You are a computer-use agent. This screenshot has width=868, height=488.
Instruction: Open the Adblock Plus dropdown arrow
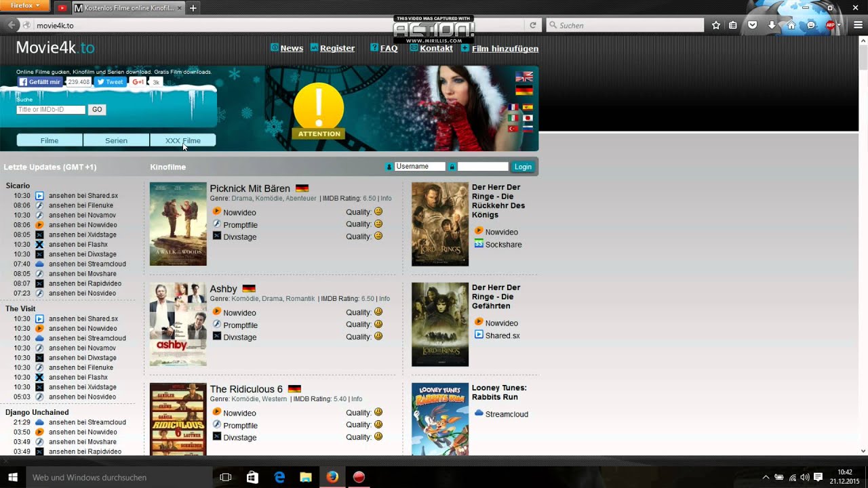(839, 25)
